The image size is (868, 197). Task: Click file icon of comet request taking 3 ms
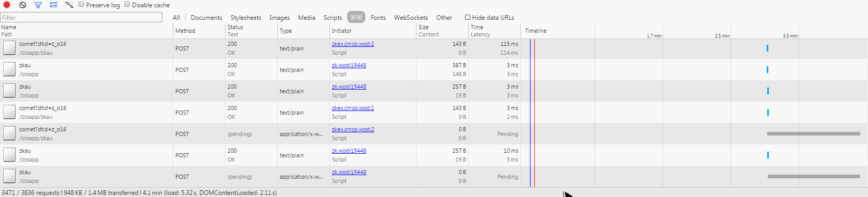pyautogui.click(x=9, y=112)
